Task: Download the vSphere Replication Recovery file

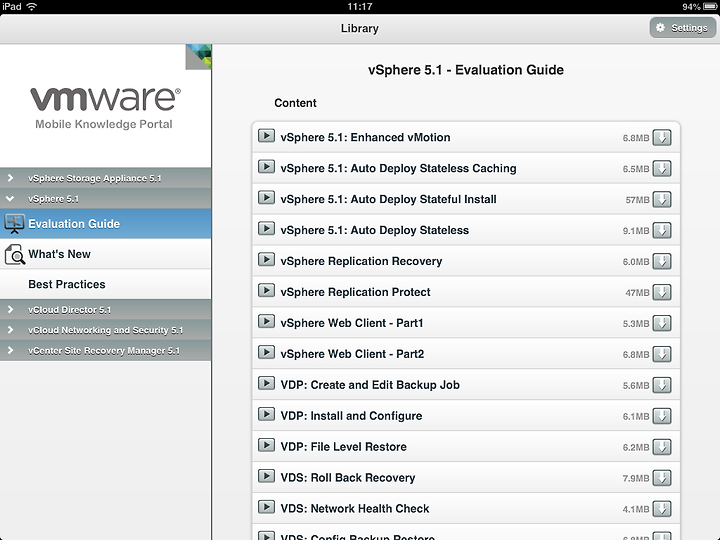Action: pyautogui.click(x=662, y=261)
